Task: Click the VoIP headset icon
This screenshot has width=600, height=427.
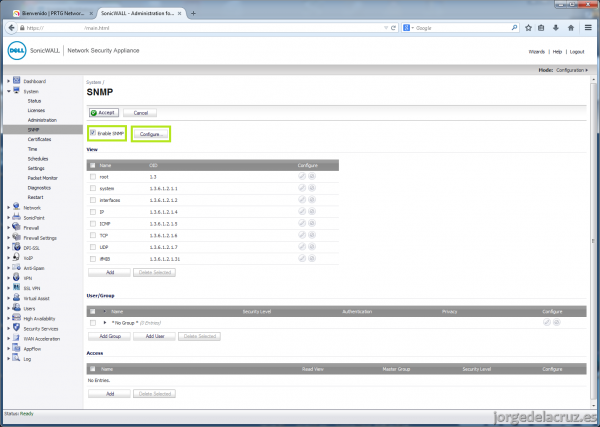Action: 16,257
